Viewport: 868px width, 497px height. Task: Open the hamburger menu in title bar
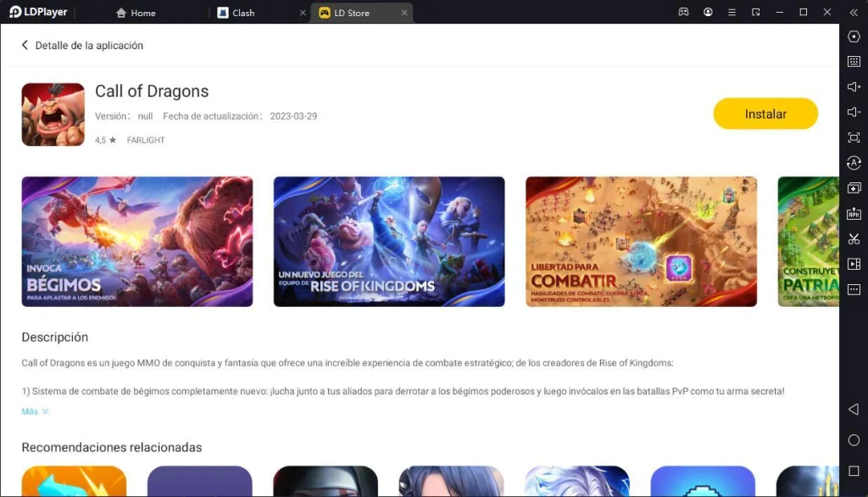click(x=732, y=12)
